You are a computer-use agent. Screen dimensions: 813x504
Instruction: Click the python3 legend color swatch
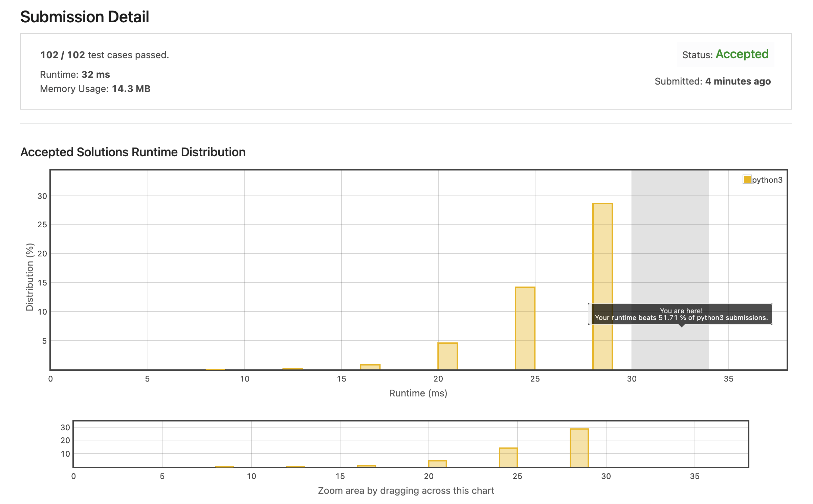(x=747, y=179)
